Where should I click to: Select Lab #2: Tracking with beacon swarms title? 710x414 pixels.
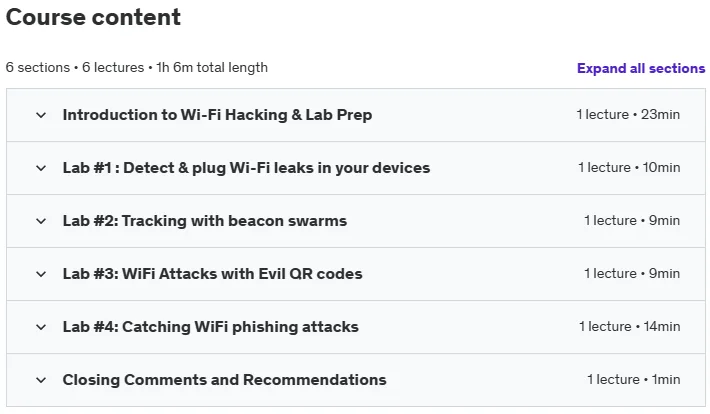coord(205,221)
